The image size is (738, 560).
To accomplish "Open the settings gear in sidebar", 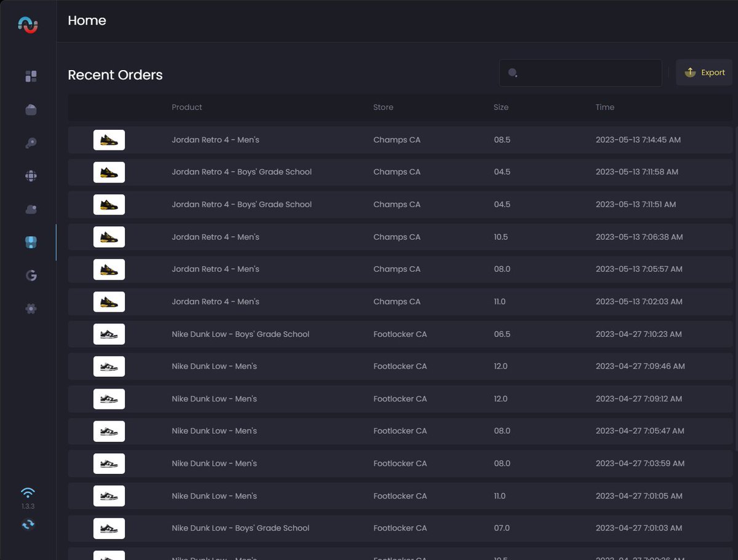I will pyautogui.click(x=31, y=309).
